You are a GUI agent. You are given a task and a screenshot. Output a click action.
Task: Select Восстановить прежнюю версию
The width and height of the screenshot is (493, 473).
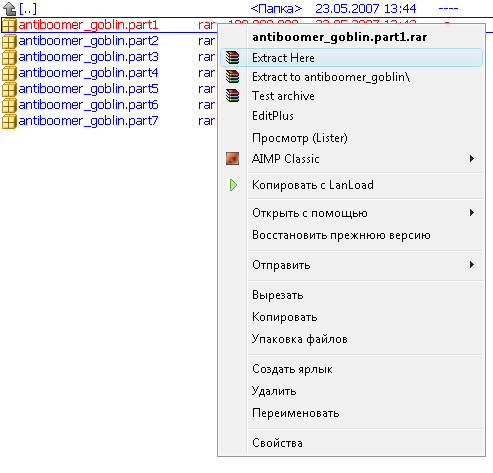tap(351, 235)
